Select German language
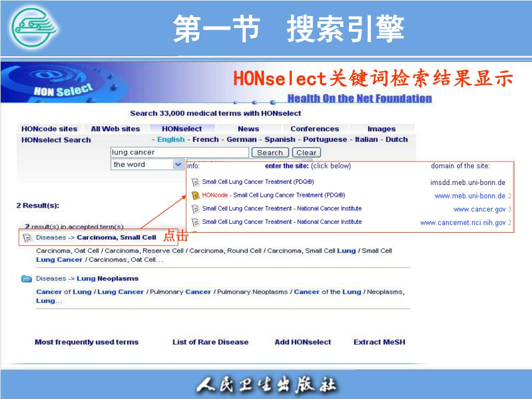 pos(242,139)
